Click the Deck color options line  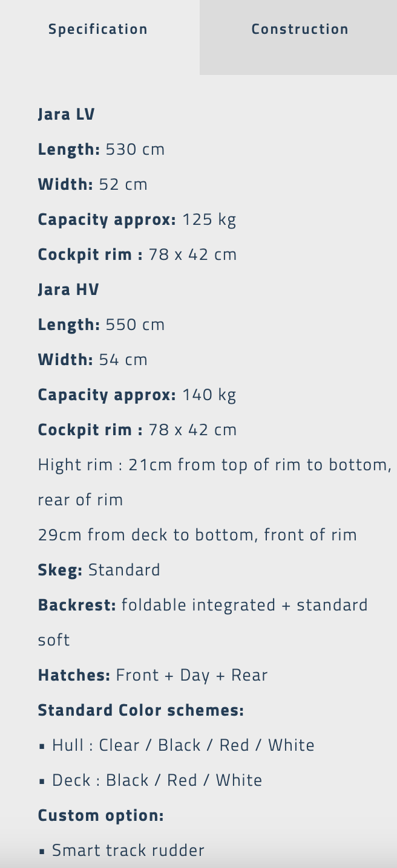pos(157,780)
